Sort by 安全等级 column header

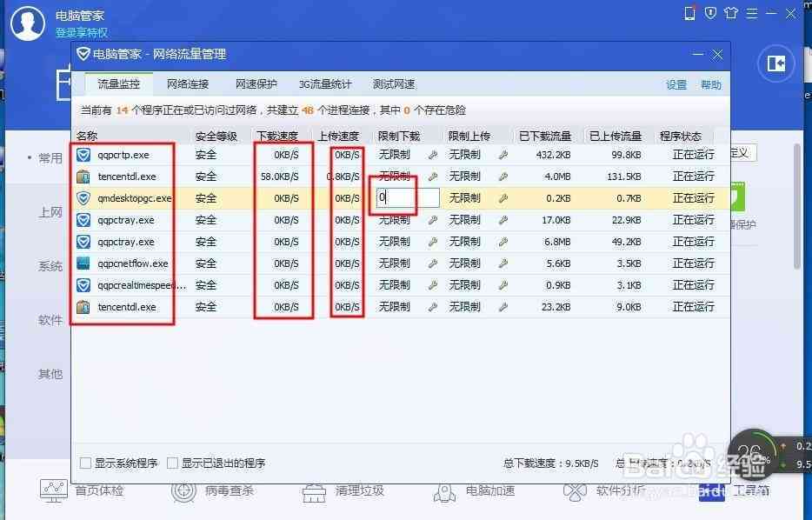click(x=216, y=137)
